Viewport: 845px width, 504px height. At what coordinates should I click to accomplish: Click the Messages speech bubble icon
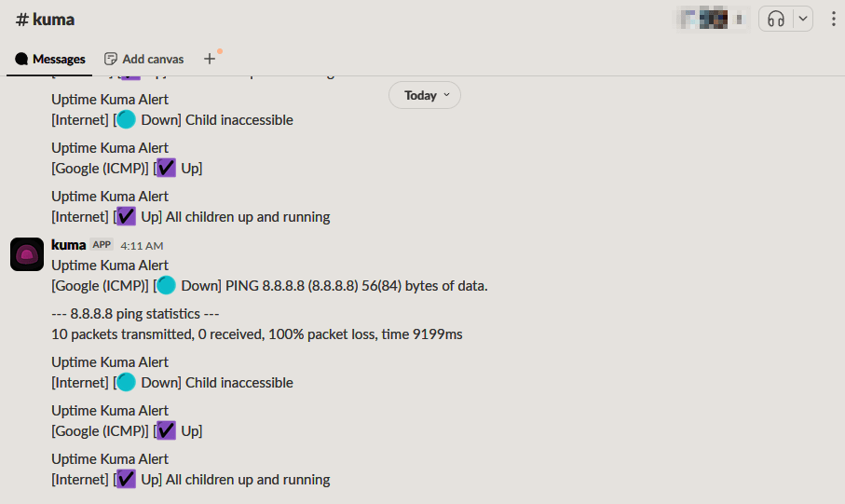click(22, 59)
